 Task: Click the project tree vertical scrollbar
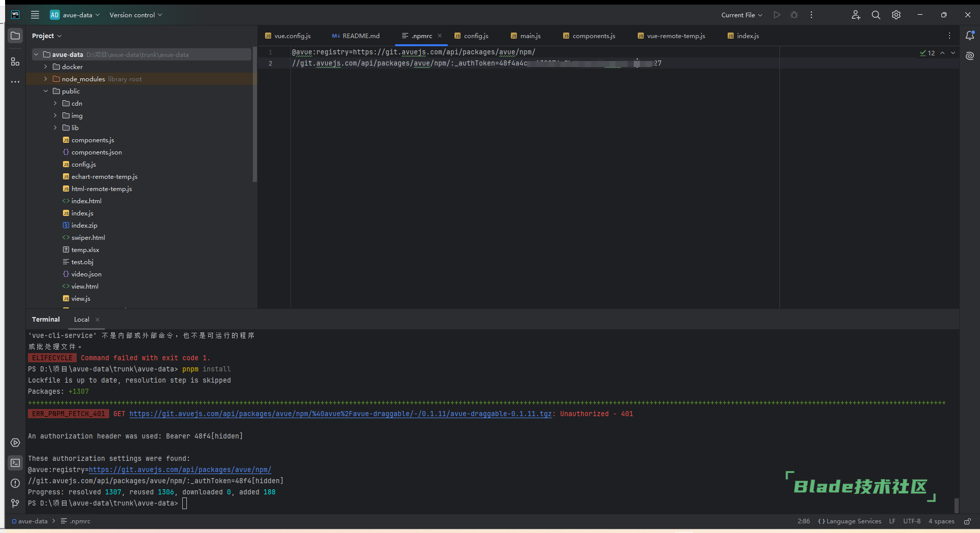(x=255, y=114)
